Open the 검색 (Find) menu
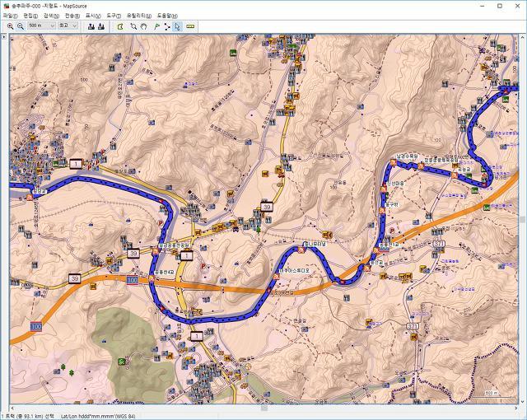 [51, 16]
